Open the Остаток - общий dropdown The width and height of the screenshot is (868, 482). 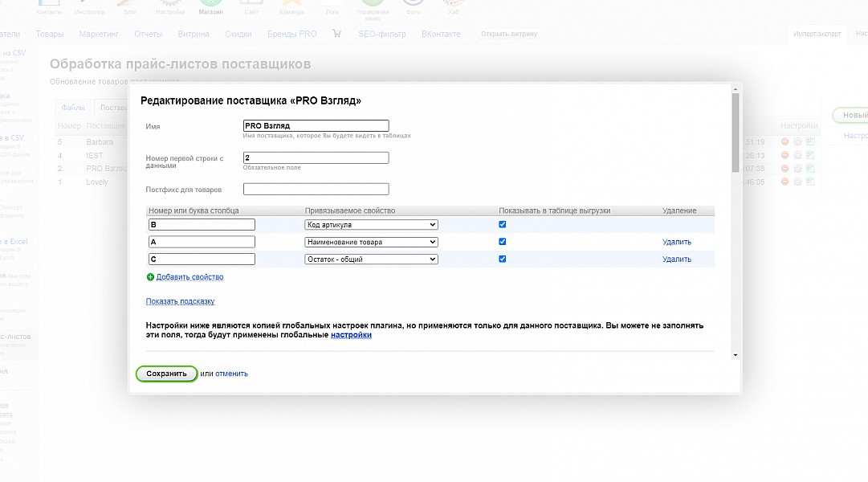(371, 259)
